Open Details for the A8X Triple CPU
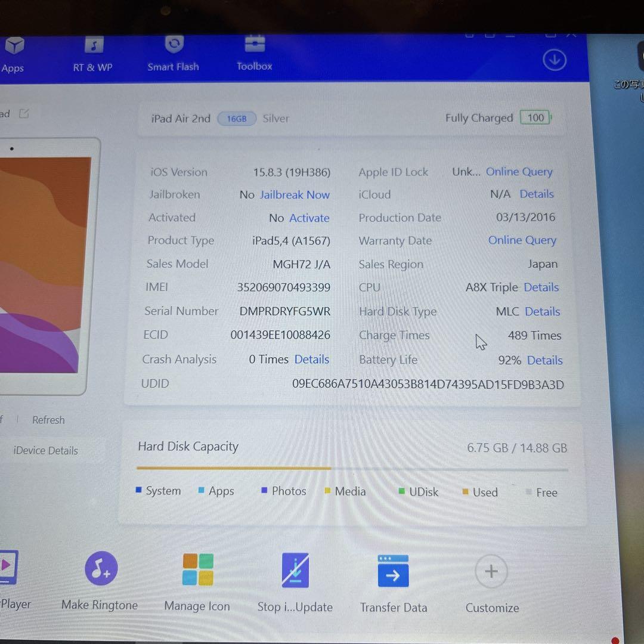Image resolution: width=644 pixels, height=644 pixels. tap(541, 287)
